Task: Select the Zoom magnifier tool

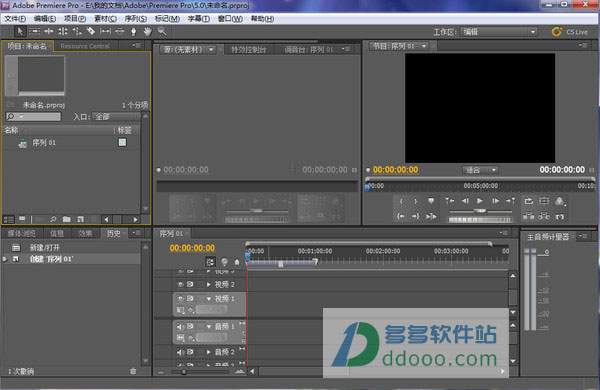Action: click(x=162, y=31)
